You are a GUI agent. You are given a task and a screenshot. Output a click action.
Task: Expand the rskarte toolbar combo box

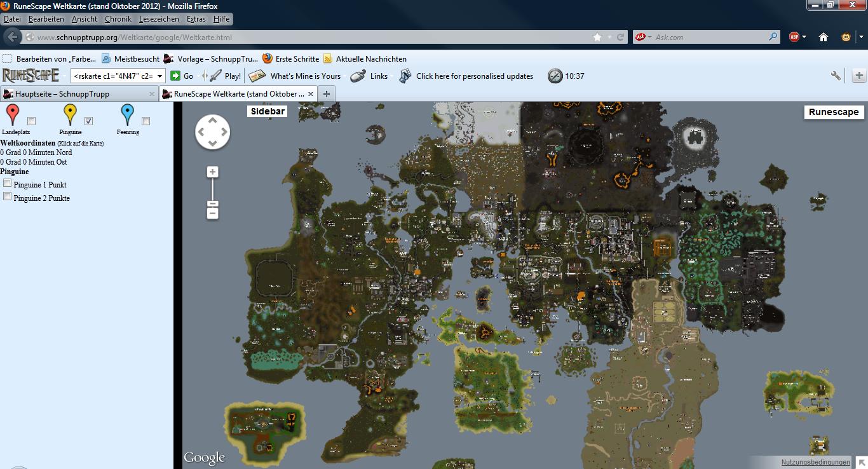159,76
